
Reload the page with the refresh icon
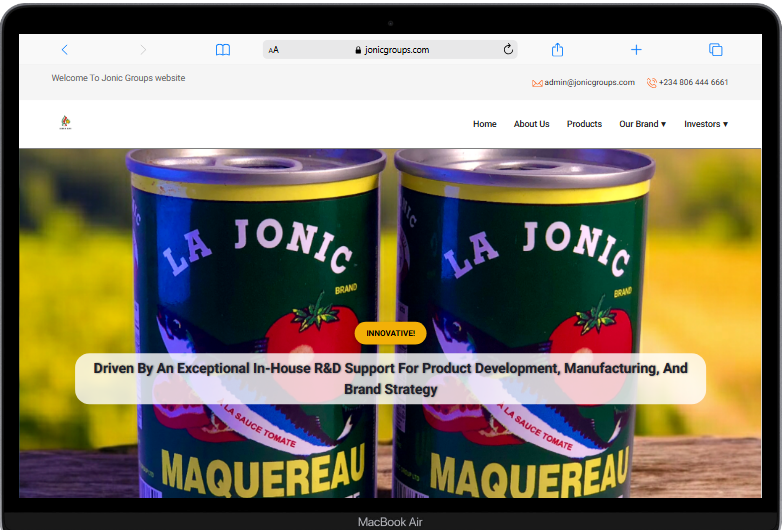pyautogui.click(x=508, y=49)
